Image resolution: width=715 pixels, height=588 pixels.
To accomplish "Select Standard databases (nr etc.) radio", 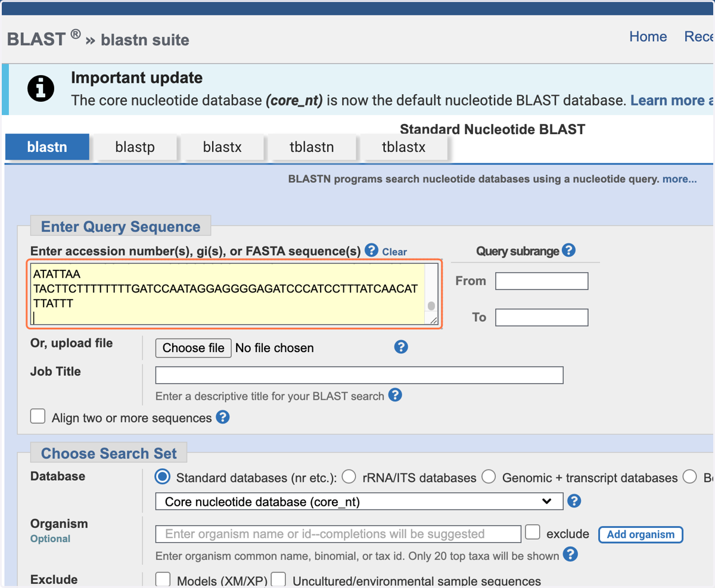I will tap(162, 477).
